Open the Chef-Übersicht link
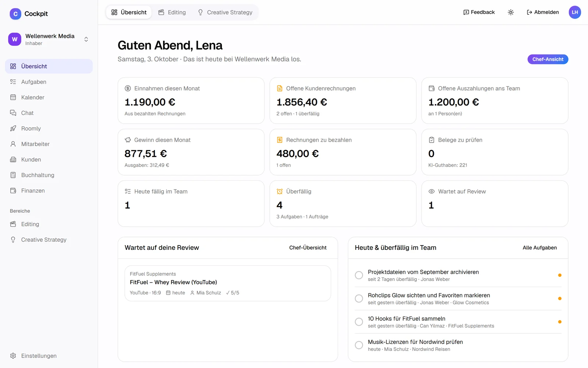 (x=308, y=248)
